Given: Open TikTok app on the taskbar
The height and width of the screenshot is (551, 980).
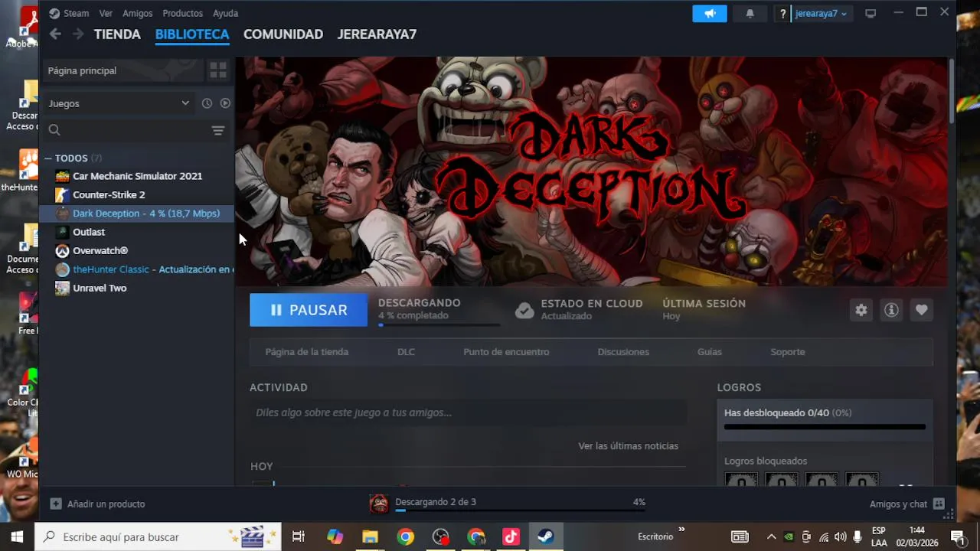Looking at the screenshot, I should [511, 537].
